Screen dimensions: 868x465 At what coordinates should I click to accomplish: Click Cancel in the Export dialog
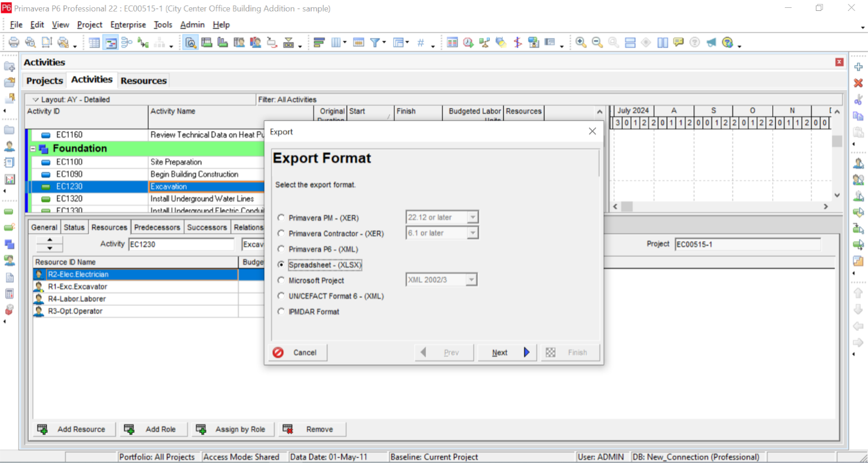click(298, 353)
